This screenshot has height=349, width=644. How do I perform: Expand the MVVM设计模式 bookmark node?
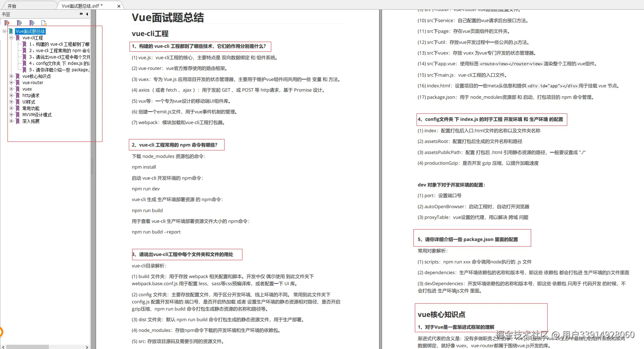pos(11,114)
